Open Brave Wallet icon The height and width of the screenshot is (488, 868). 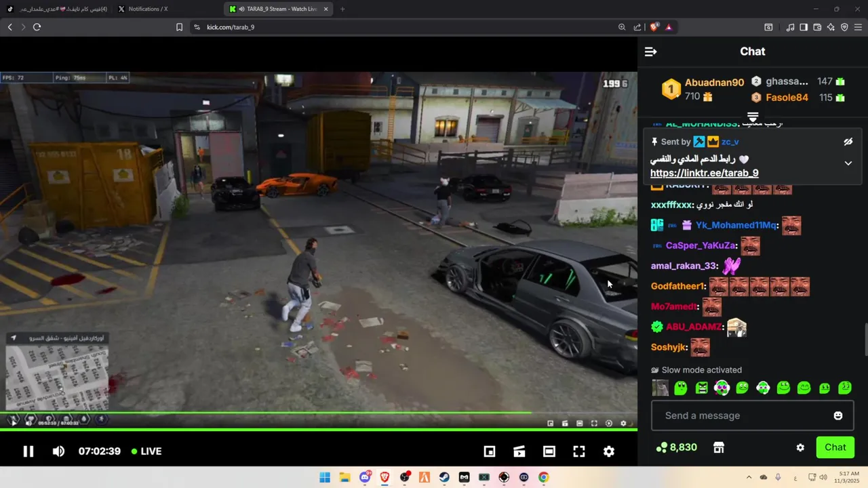(817, 27)
